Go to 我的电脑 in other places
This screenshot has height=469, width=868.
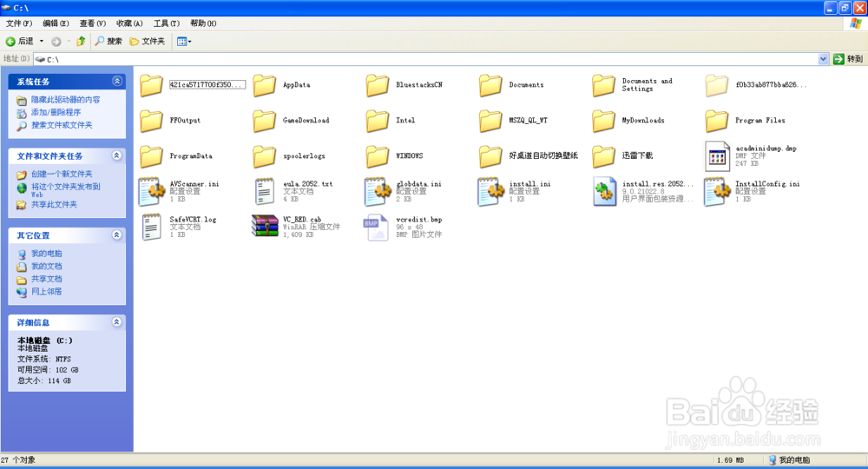click(46, 254)
